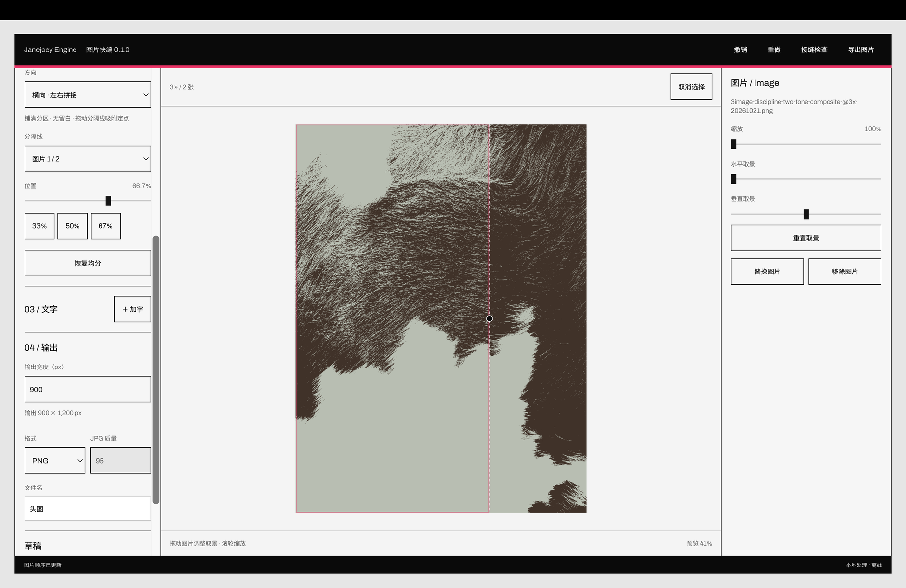The image size is (906, 588).
Task: Click 导出图片 to export the image
Action: pyautogui.click(x=860, y=49)
